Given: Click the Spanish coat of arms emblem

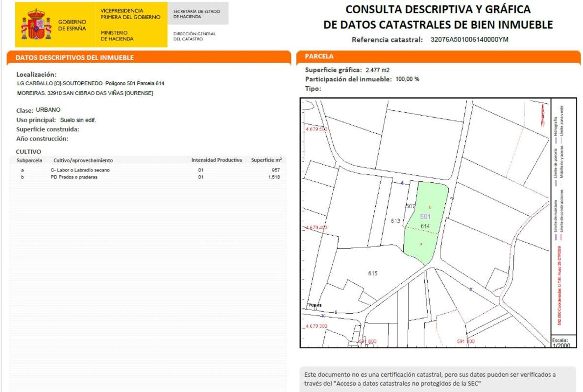Looking at the screenshot, I should pyautogui.click(x=36, y=24).
